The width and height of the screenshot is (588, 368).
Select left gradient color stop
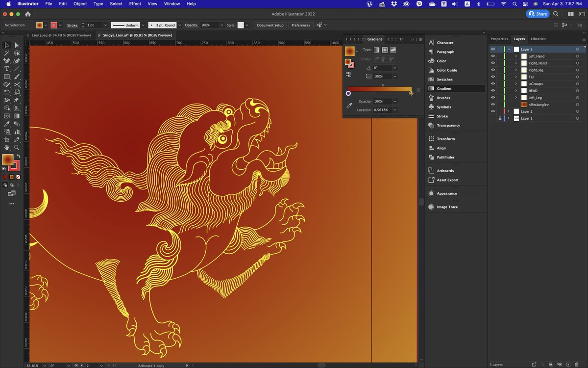pyautogui.click(x=348, y=93)
